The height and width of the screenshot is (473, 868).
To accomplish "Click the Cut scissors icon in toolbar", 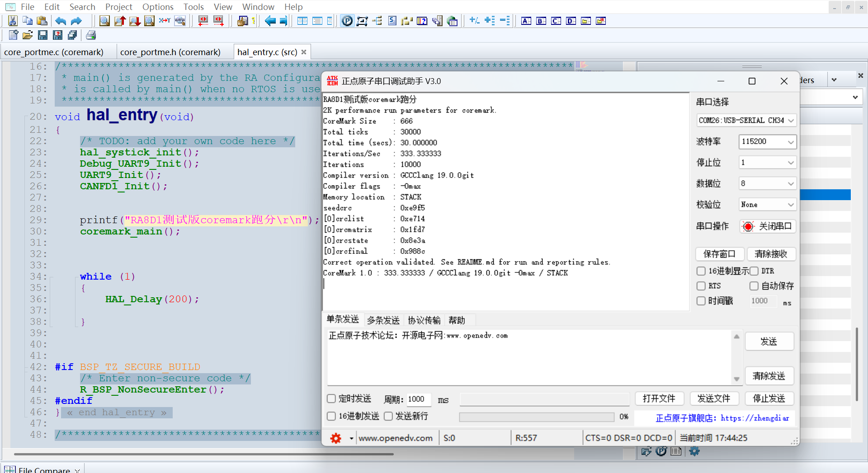I will coord(13,21).
